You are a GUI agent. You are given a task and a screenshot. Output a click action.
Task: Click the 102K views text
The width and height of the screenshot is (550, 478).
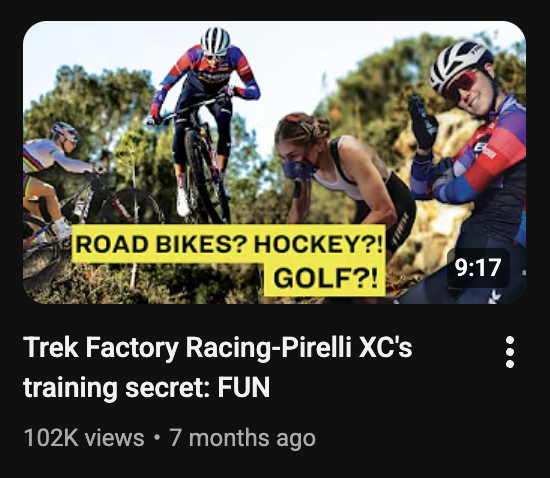tap(84, 438)
